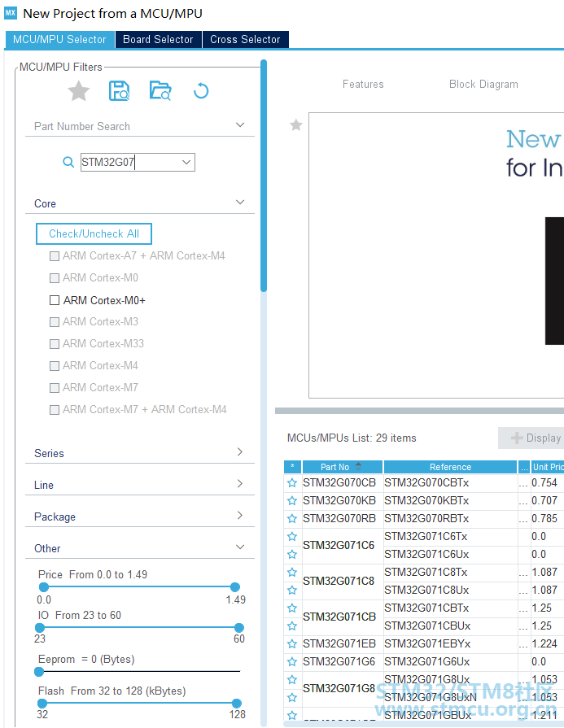This screenshot has width=564, height=728.
Task: Star the STM32G071CBUx row
Action: [x=291, y=626]
